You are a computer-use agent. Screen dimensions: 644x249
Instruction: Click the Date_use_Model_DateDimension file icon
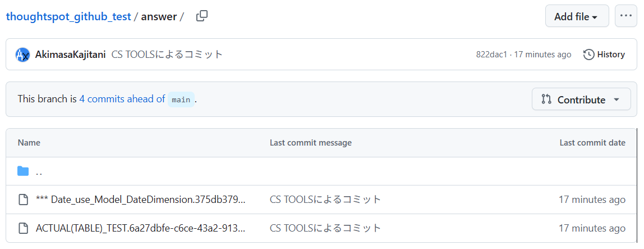[x=23, y=200]
